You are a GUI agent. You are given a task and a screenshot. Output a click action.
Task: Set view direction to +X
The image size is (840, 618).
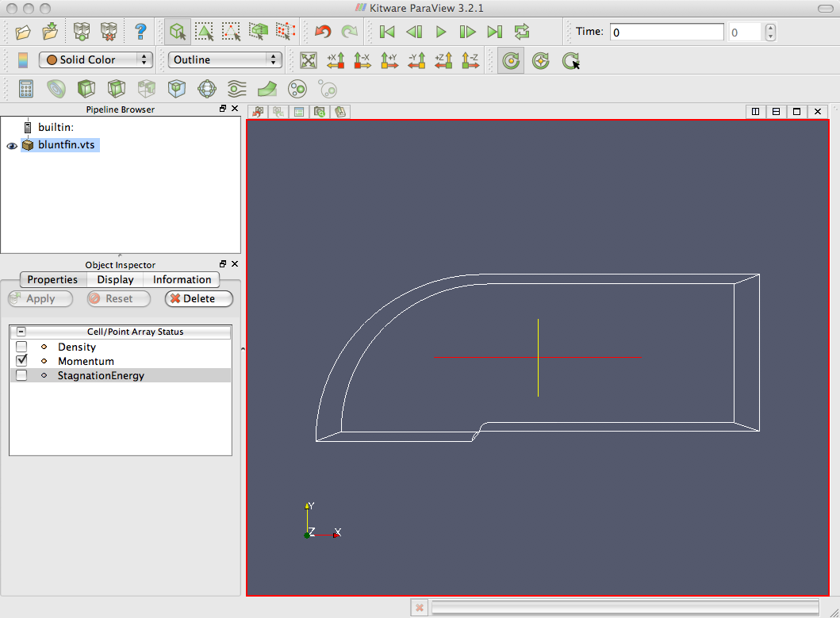[x=336, y=60]
